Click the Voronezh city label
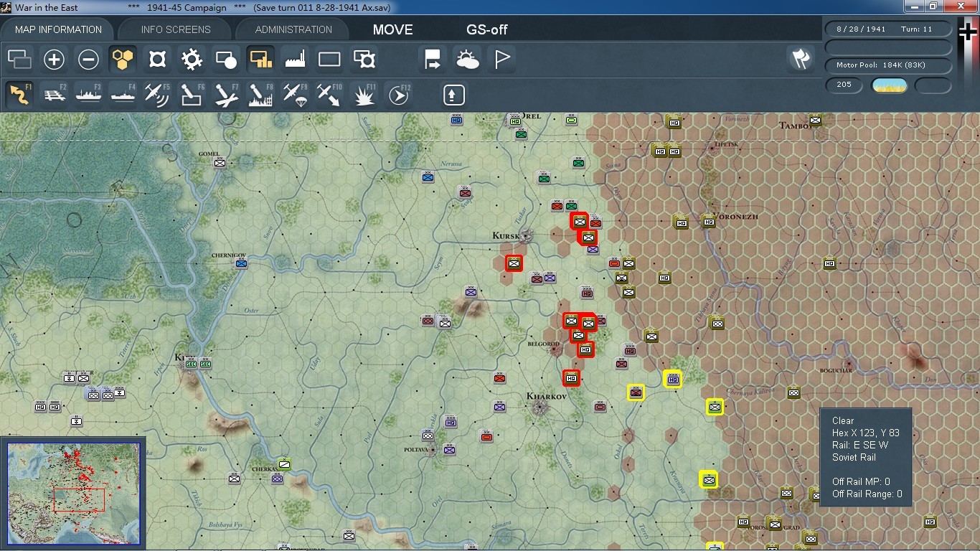This screenshot has width=980, height=551. pos(736,216)
